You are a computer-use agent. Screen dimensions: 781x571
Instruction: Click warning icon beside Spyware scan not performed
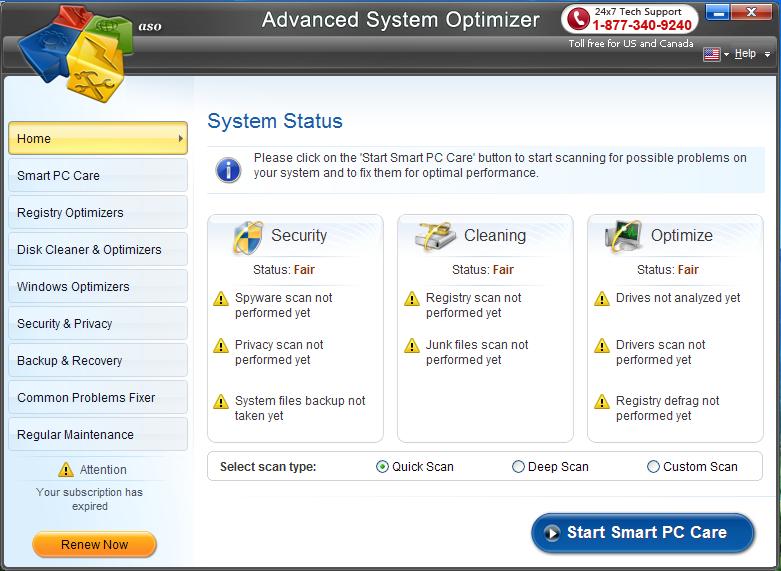point(221,299)
